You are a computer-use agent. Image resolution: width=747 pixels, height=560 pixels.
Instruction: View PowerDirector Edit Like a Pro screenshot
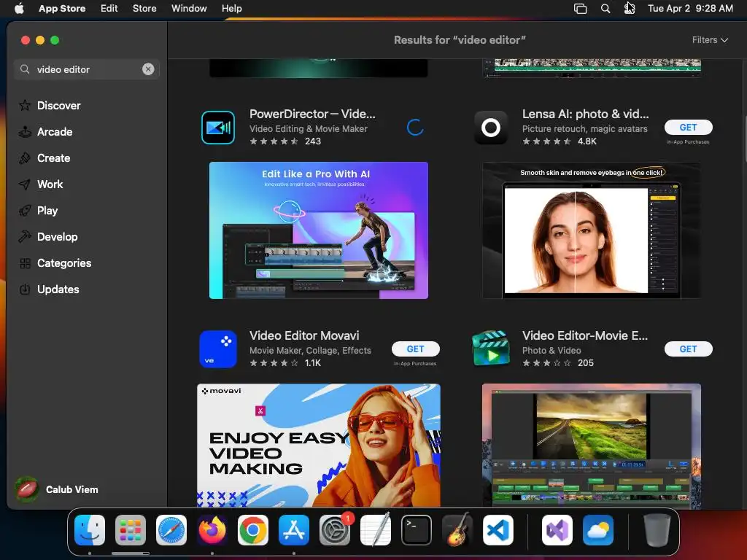tap(319, 230)
